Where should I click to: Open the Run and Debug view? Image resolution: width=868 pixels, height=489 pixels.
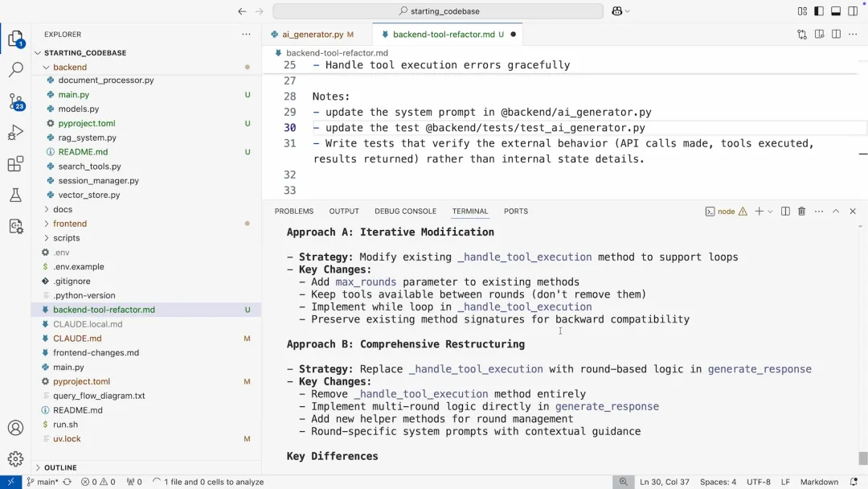15,133
